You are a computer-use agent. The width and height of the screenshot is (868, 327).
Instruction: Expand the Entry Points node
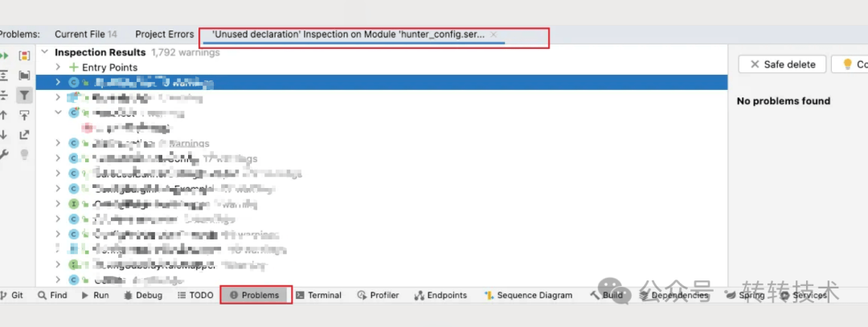click(x=58, y=67)
